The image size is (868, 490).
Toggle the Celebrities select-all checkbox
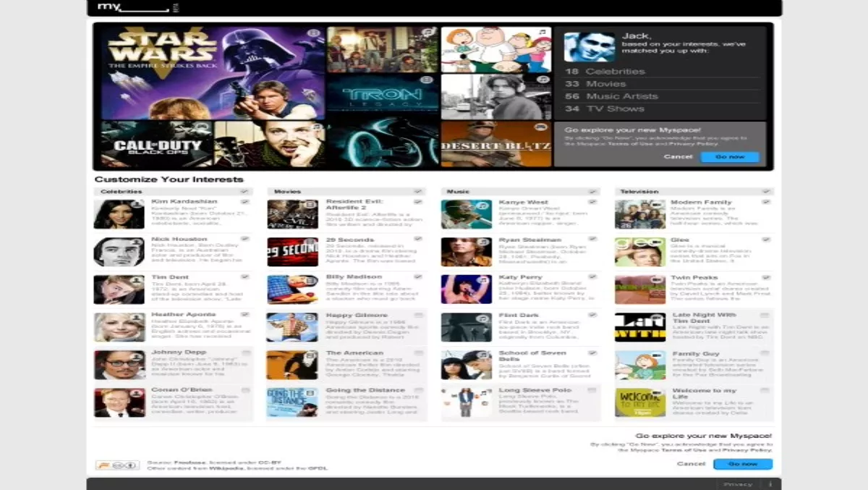[244, 192]
